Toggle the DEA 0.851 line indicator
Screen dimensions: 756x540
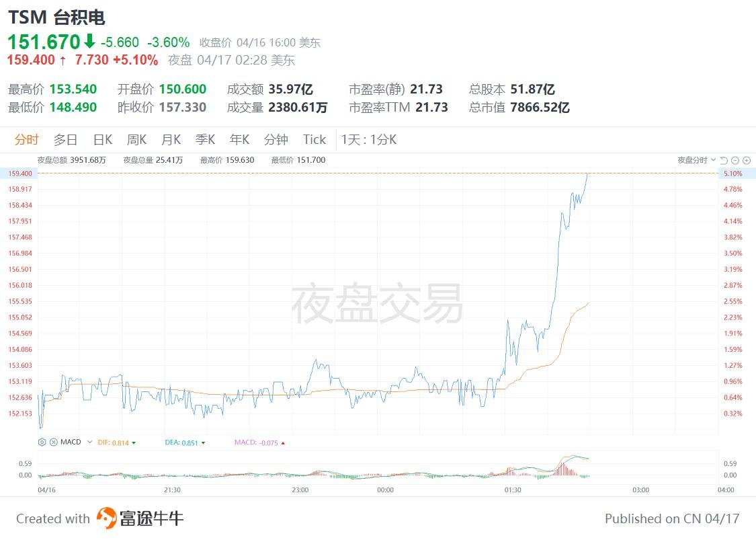(185, 442)
